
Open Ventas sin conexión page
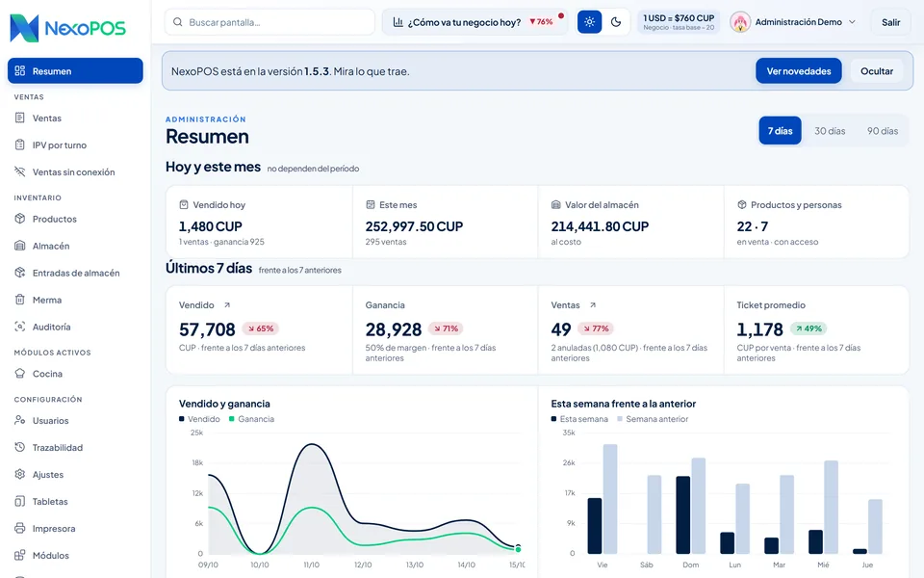pyautogui.click(x=75, y=171)
